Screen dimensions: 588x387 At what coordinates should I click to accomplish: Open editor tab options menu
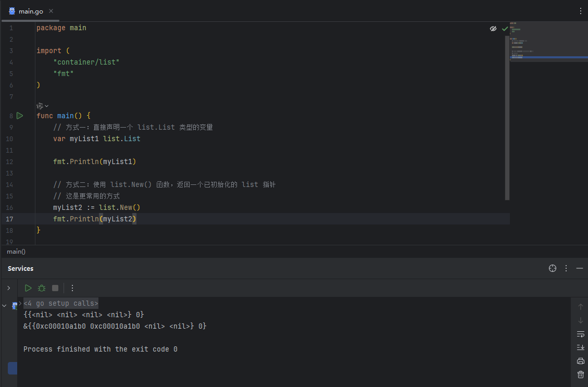tap(581, 11)
